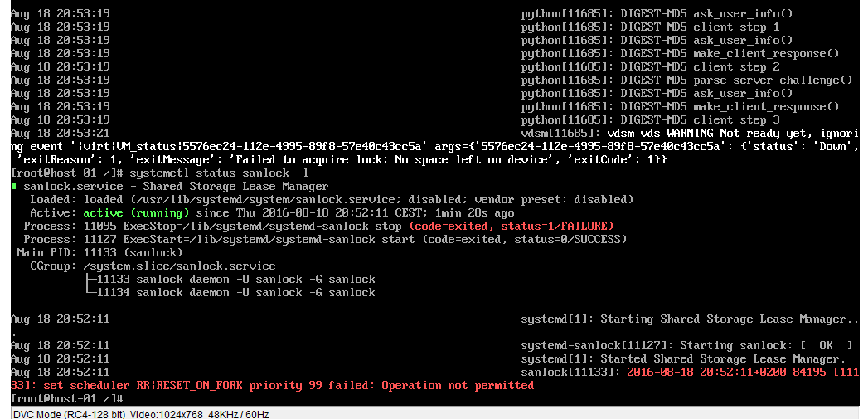Image resolution: width=868 pixels, height=419 pixels.
Task: Click the 11133 sanlock daemon process entry
Action: [x=235, y=280]
